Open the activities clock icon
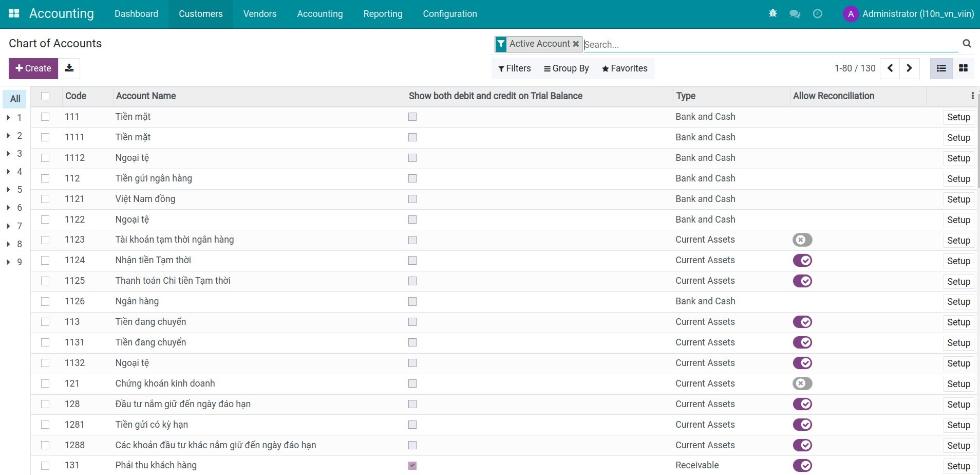Image resolution: width=980 pixels, height=475 pixels. pyautogui.click(x=817, y=14)
